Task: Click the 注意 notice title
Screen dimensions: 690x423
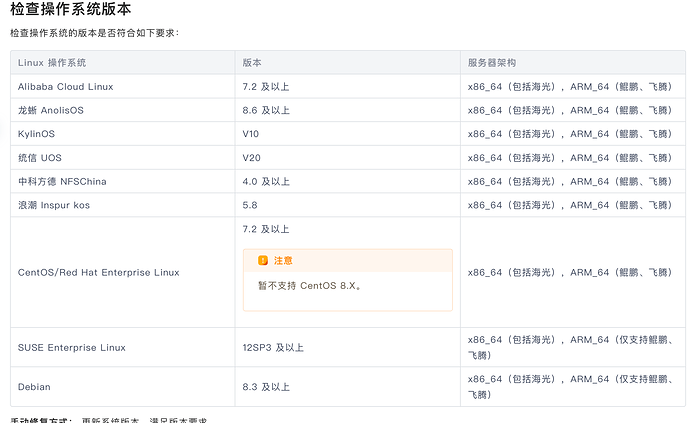Action: click(x=283, y=261)
